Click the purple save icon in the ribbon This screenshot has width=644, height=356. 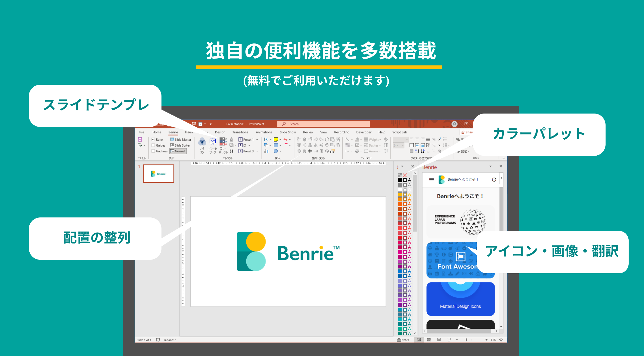(140, 139)
